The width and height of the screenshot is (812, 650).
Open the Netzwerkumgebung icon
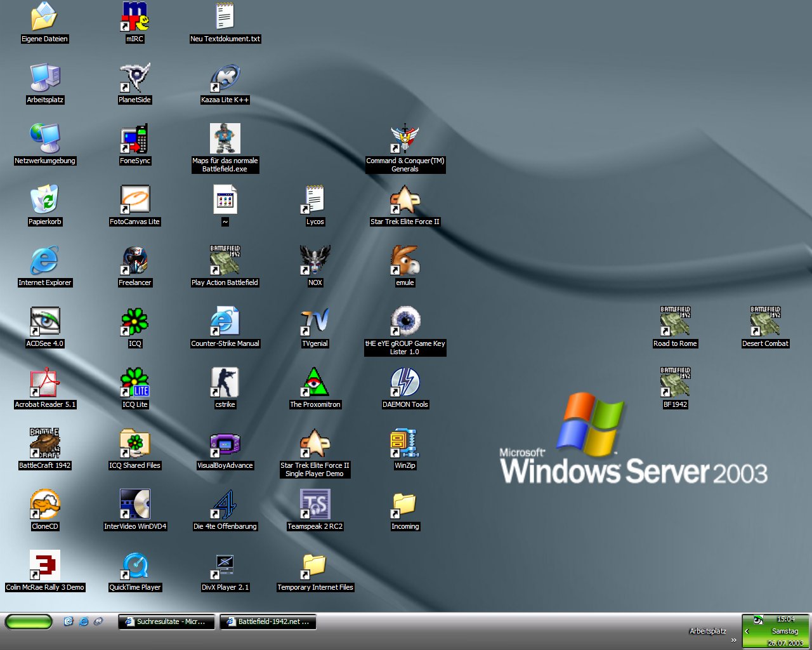pyautogui.click(x=44, y=139)
